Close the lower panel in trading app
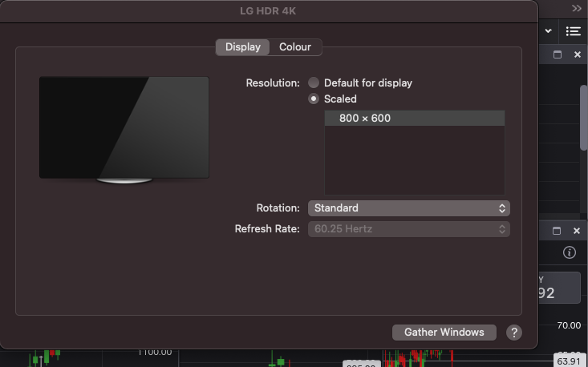 tap(577, 231)
